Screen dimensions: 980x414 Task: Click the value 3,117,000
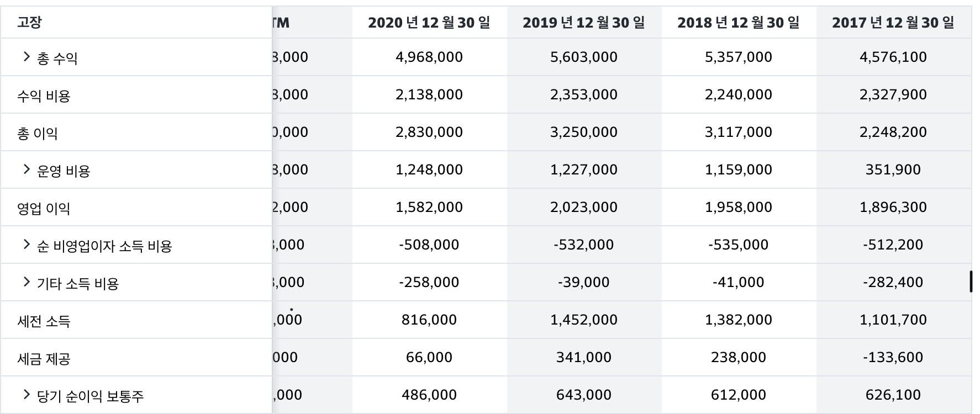(739, 132)
